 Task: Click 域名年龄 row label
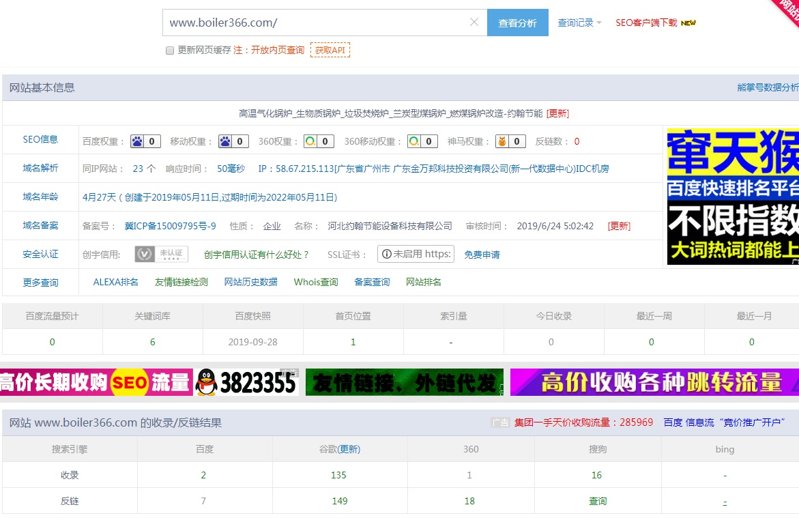(40, 197)
